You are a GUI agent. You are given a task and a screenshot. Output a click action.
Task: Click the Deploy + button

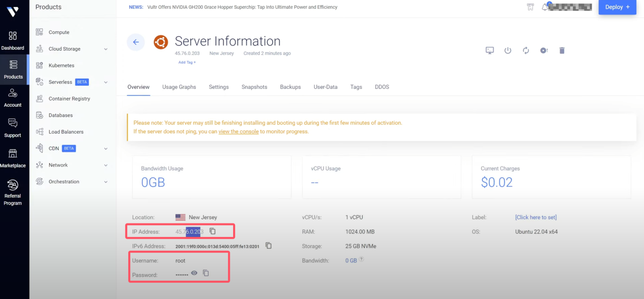point(617,7)
